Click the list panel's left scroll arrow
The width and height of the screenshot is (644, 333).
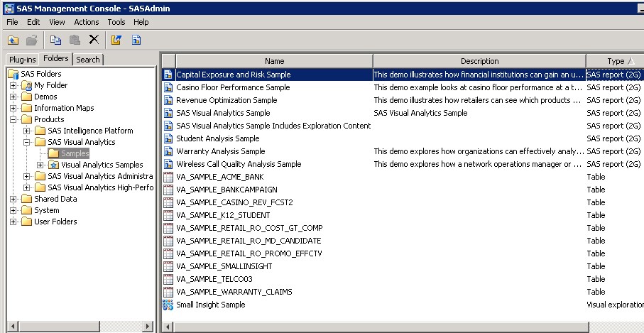coord(168,327)
